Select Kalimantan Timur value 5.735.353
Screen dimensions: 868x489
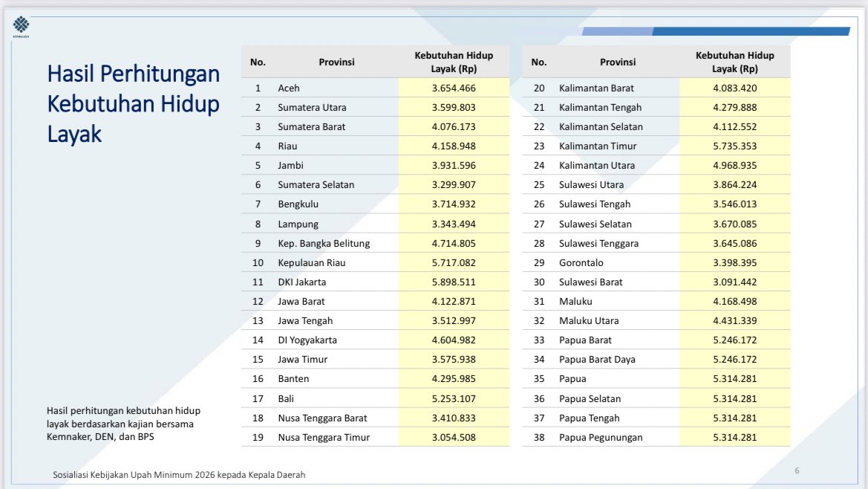click(734, 146)
